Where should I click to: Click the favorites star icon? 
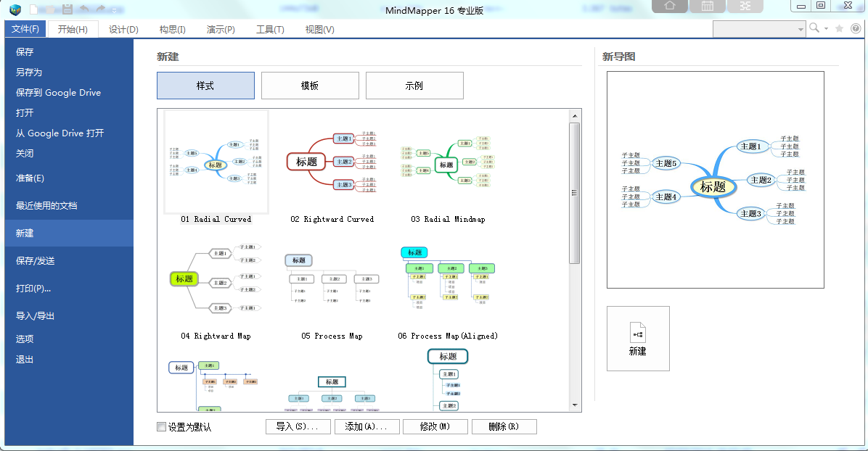tap(839, 28)
